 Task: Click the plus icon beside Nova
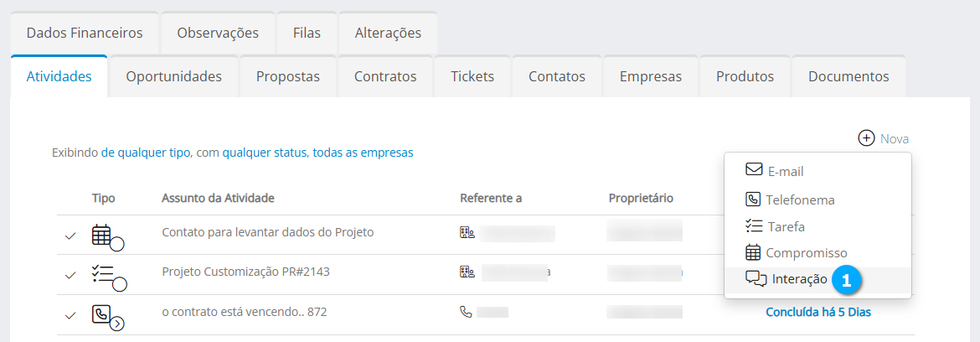866,138
